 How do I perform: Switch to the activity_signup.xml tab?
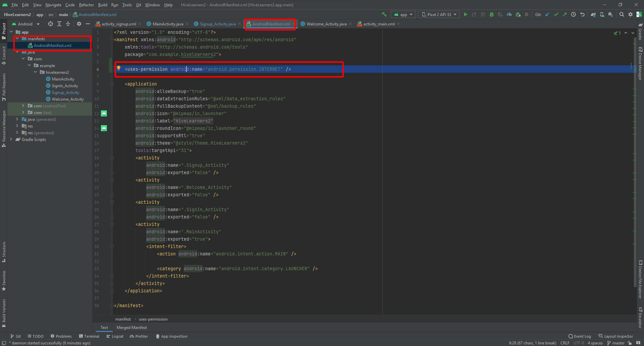tap(119, 24)
